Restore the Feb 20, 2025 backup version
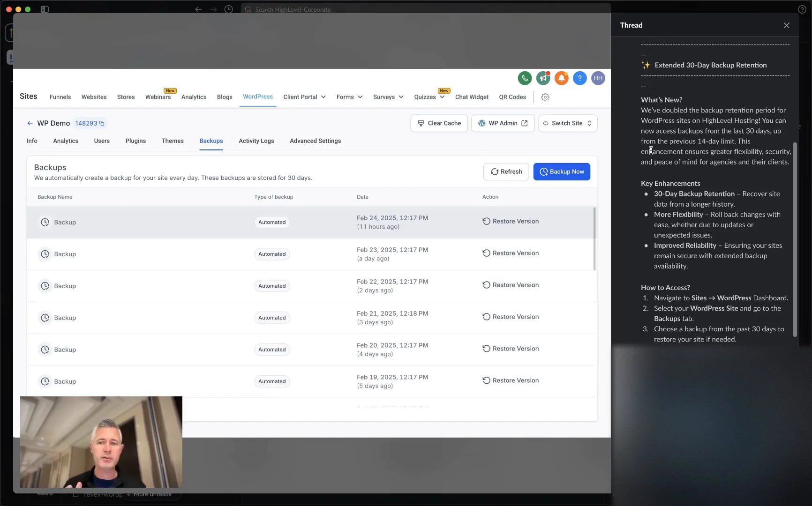This screenshot has height=506, width=812. pos(511,349)
